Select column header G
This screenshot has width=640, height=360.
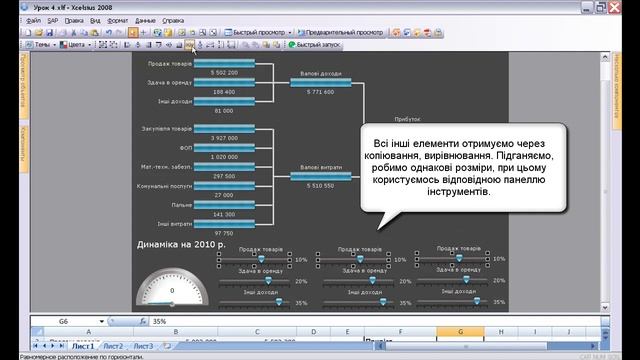coord(460,332)
